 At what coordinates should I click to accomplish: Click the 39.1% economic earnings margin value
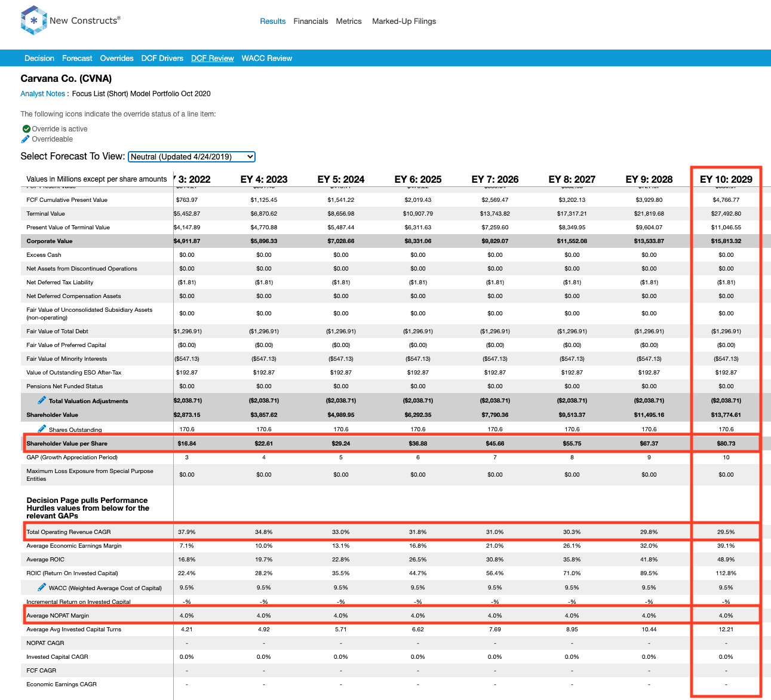726,546
